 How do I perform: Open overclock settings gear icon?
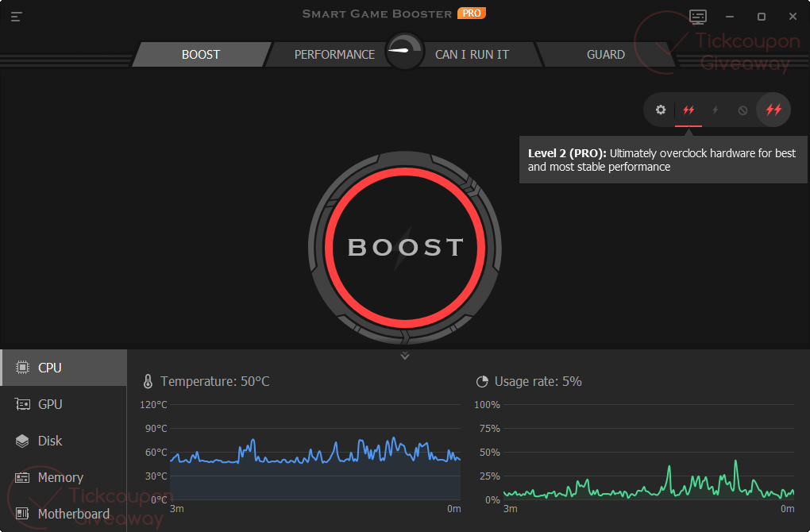661,110
